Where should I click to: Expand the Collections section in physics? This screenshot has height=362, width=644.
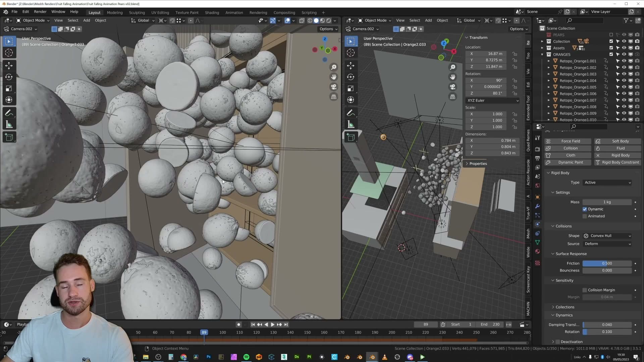pyautogui.click(x=565, y=307)
